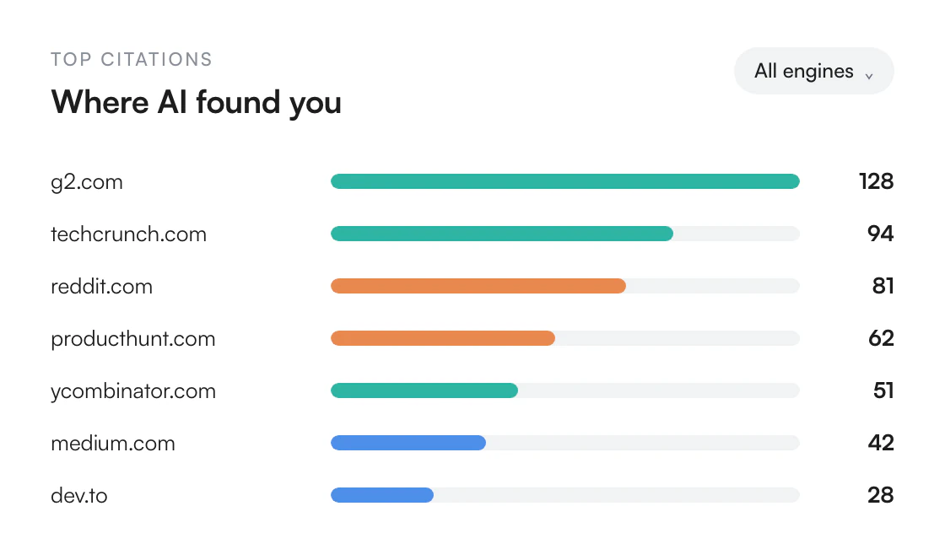Click the orange producthunt.com bar
945x560 pixels.
pos(442,338)
